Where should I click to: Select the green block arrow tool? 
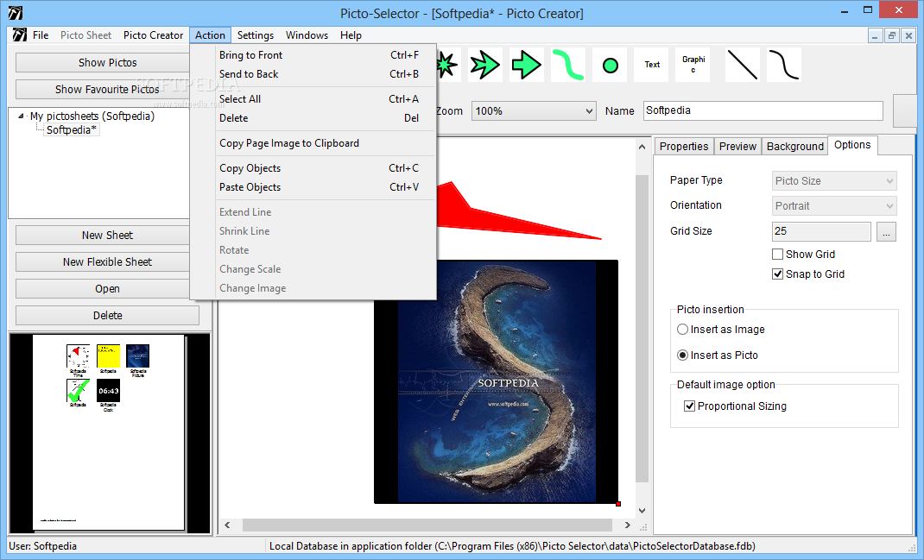point(526,65)
